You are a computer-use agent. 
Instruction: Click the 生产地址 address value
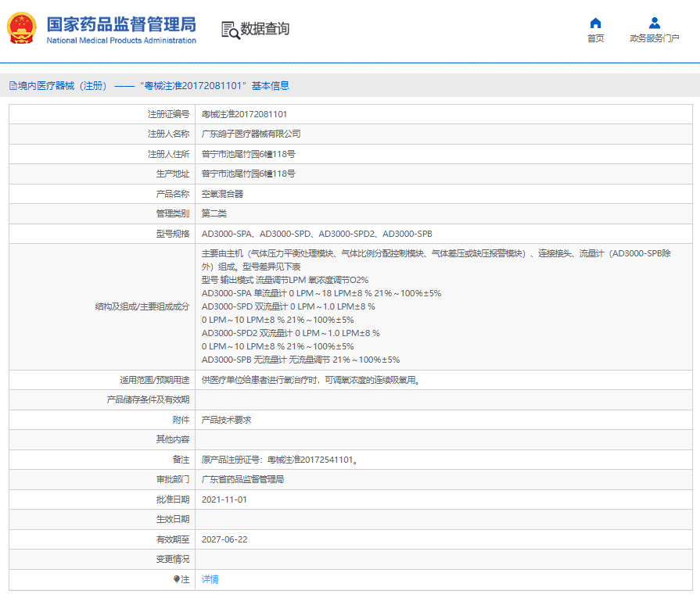tap(248, 174)
